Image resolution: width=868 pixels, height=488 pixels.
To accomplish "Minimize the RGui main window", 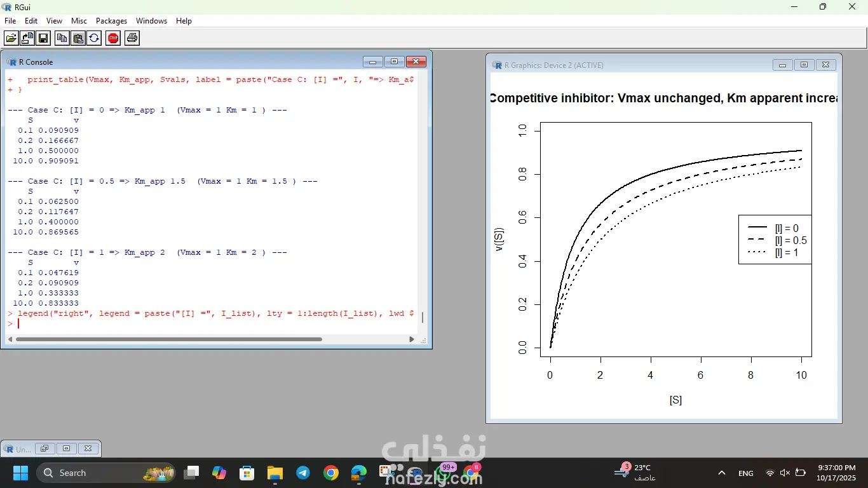I will [794, 7].
